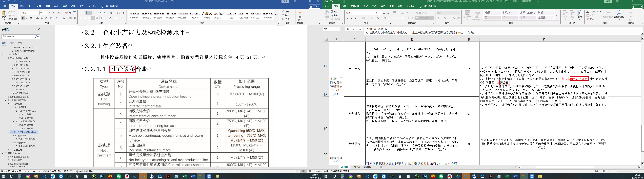This screenshot has width=644, height=179.
Task: Toggle Bold in the Word ribbon
Action: [23, 18]
